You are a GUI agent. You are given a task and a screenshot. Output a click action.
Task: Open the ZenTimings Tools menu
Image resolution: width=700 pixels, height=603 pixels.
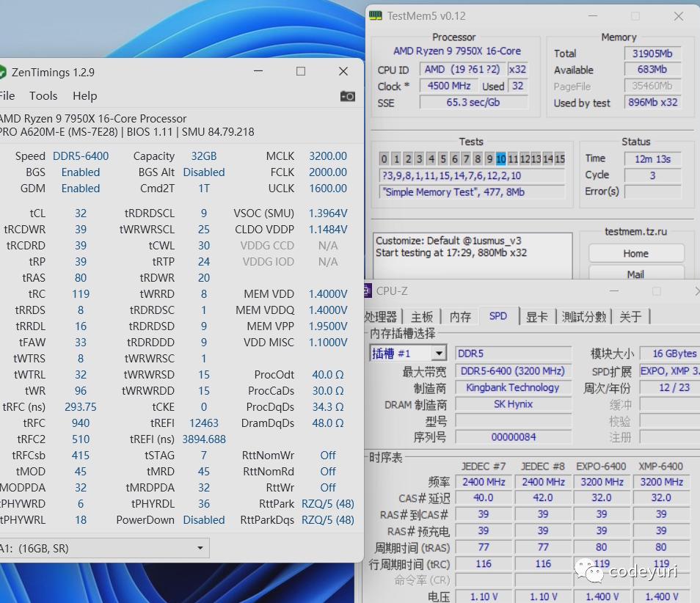coord(43,96)
